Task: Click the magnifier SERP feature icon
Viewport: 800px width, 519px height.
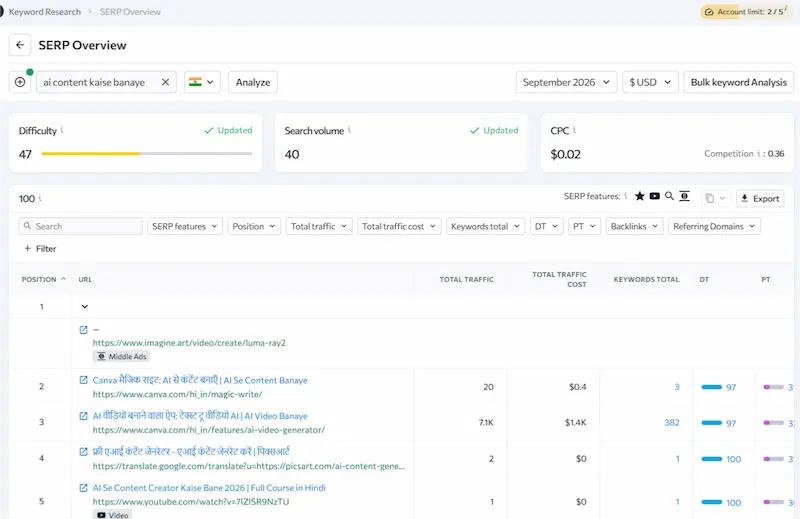Action: [x=669, y=196]
